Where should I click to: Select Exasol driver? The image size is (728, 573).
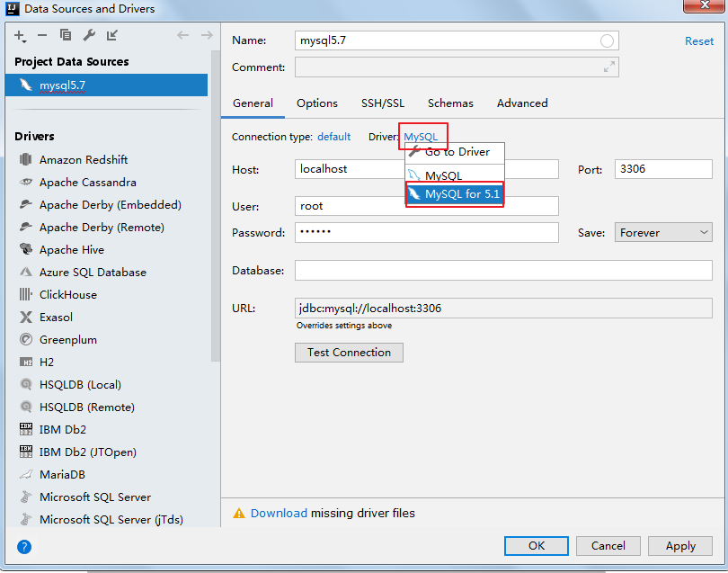pos(56,318)
